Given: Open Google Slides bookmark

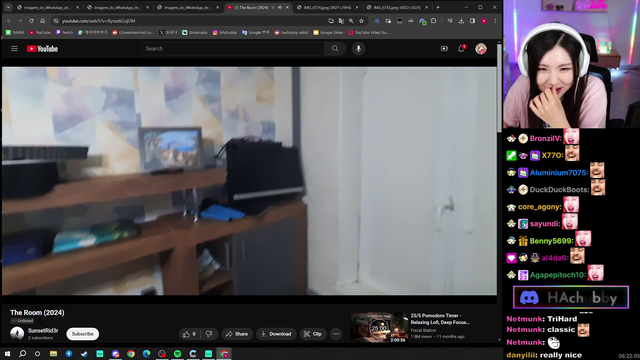Looking at the screenshot, I should click(328, 32).
